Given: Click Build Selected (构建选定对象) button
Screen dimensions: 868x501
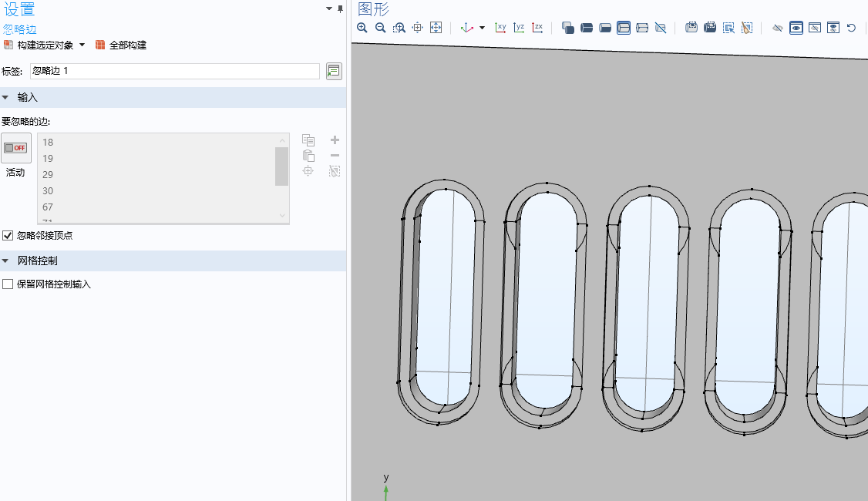Looking at the screenshot, I should click(x=39, y=45).
